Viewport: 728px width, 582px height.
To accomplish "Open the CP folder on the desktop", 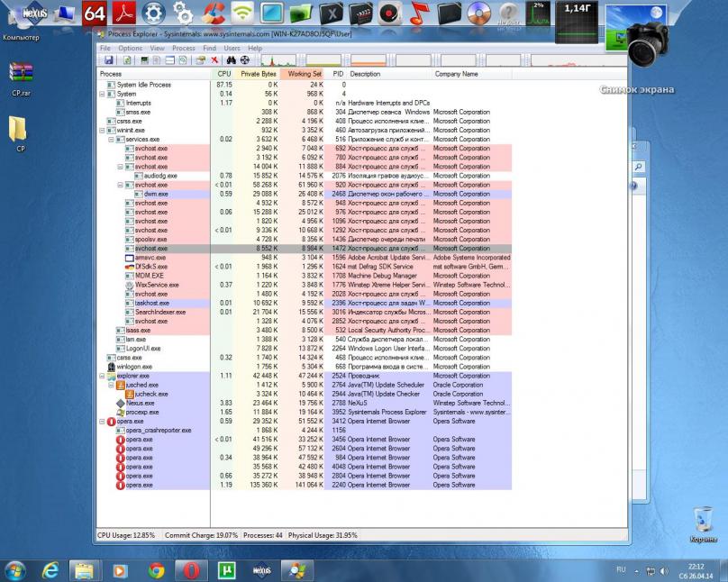I will tap(20, 133).
